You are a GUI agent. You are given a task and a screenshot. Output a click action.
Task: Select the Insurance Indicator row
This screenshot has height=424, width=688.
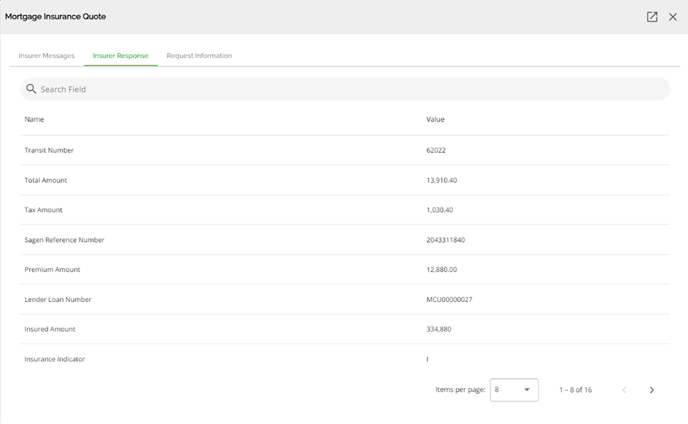tap(345, 359)
